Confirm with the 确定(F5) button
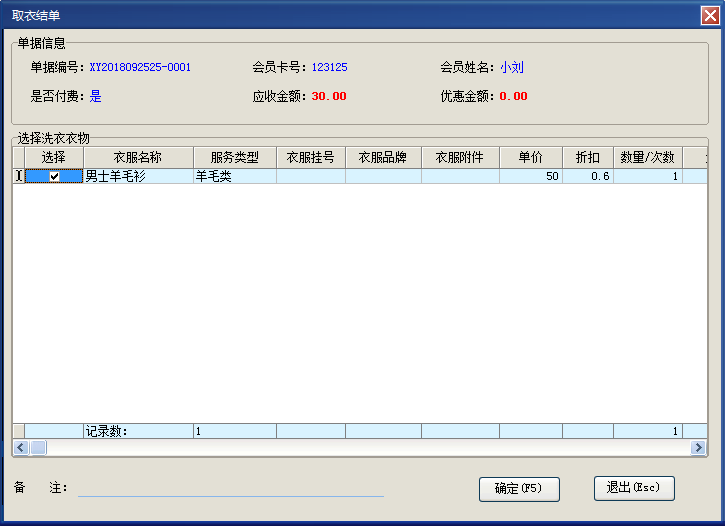This screenshot has height=526, width=725. tap(519, 488)
